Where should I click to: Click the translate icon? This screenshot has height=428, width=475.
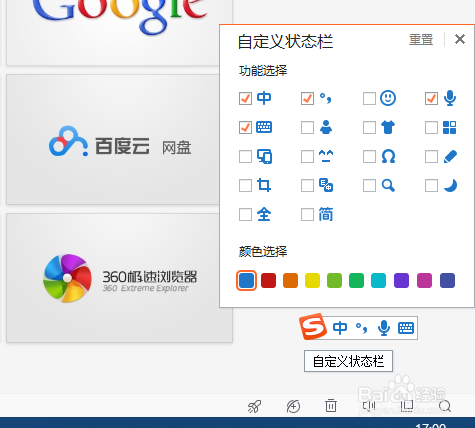pyautogui.click(x=326, y=185)
